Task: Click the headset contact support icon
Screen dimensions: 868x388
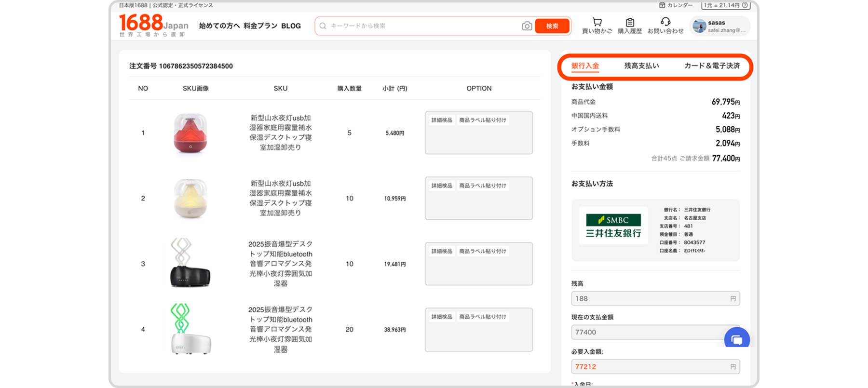Action: 665,22
